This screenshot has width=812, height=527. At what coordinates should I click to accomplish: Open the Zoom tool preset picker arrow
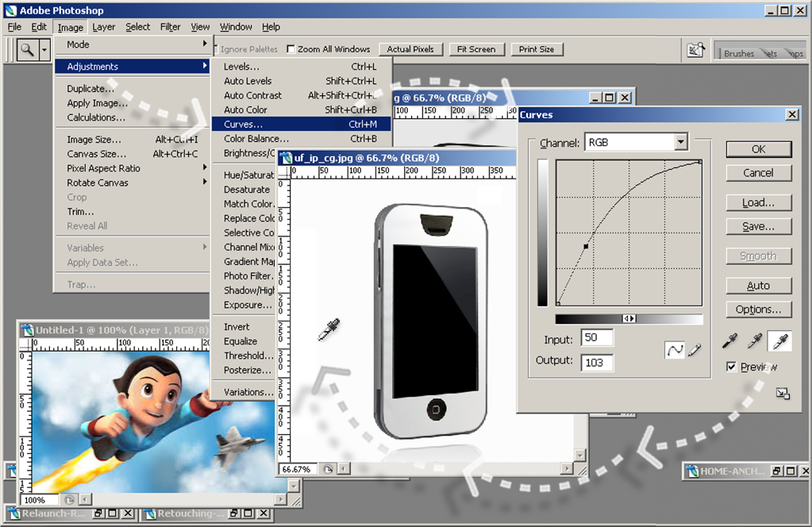pos(44,50)
